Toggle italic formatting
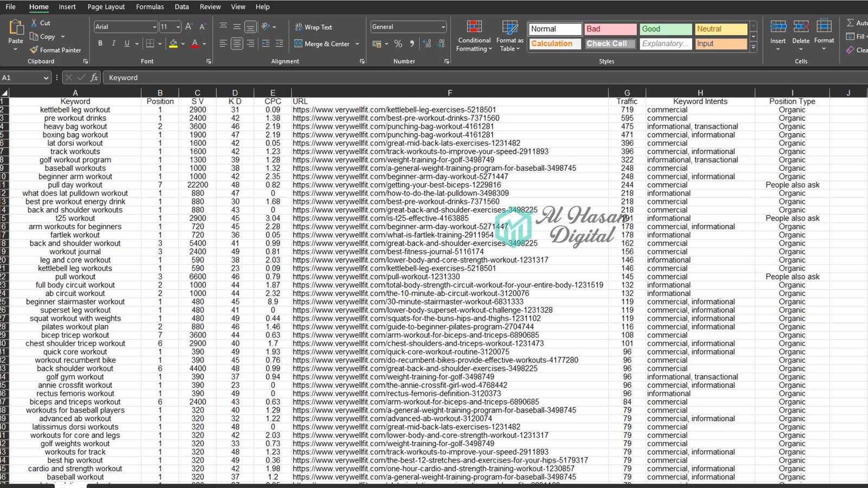 [x=113, y=43]
